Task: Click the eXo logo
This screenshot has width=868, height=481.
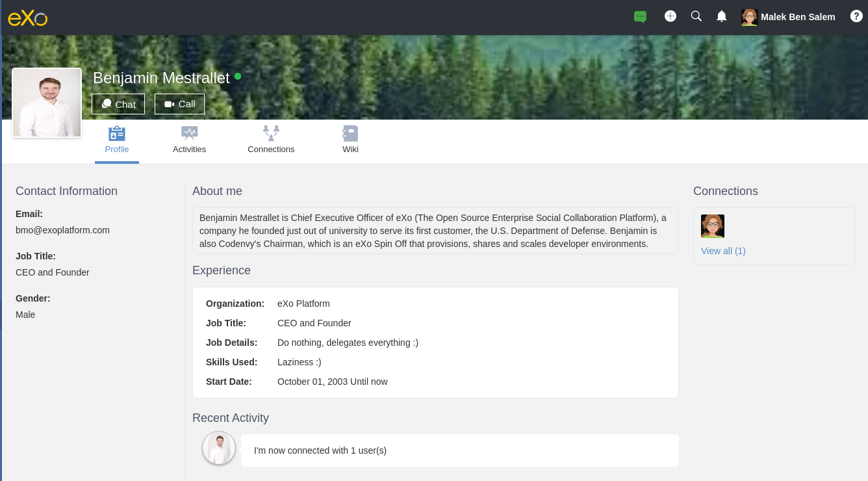Action: coord(27,18)
